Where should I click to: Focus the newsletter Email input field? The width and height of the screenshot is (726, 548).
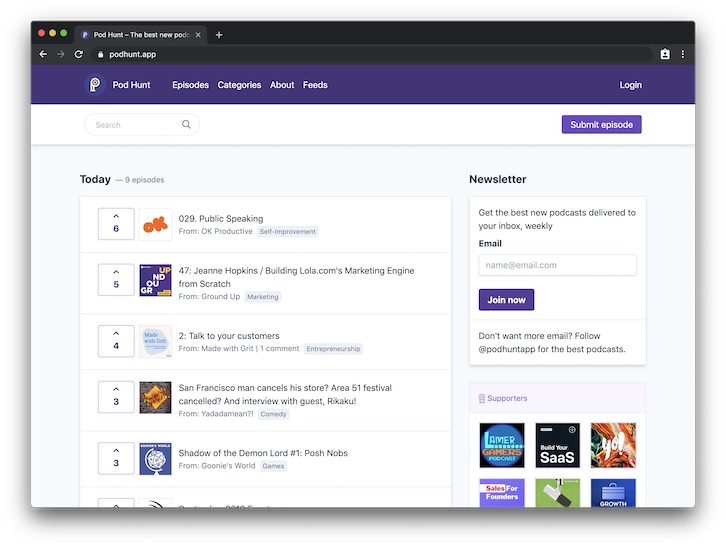pos(557,265)
